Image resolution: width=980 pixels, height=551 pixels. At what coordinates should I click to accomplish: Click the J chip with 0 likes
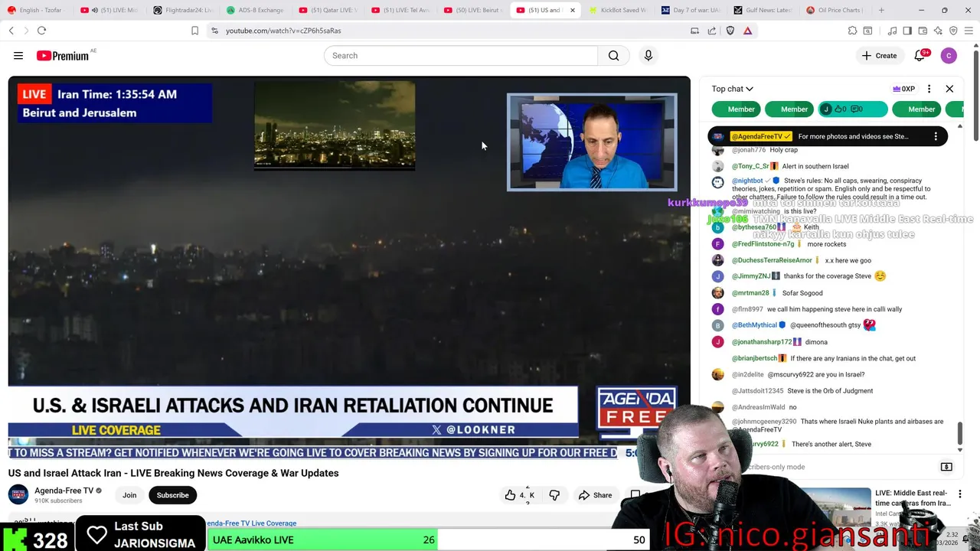pyautogui.click(x=853, y=109)
